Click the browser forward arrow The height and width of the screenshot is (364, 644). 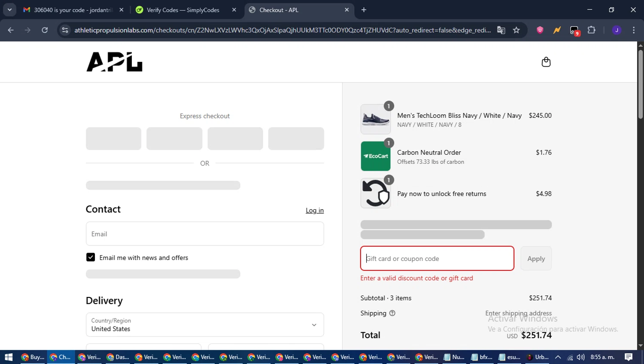pyautogui.click(x=27, y=30)
